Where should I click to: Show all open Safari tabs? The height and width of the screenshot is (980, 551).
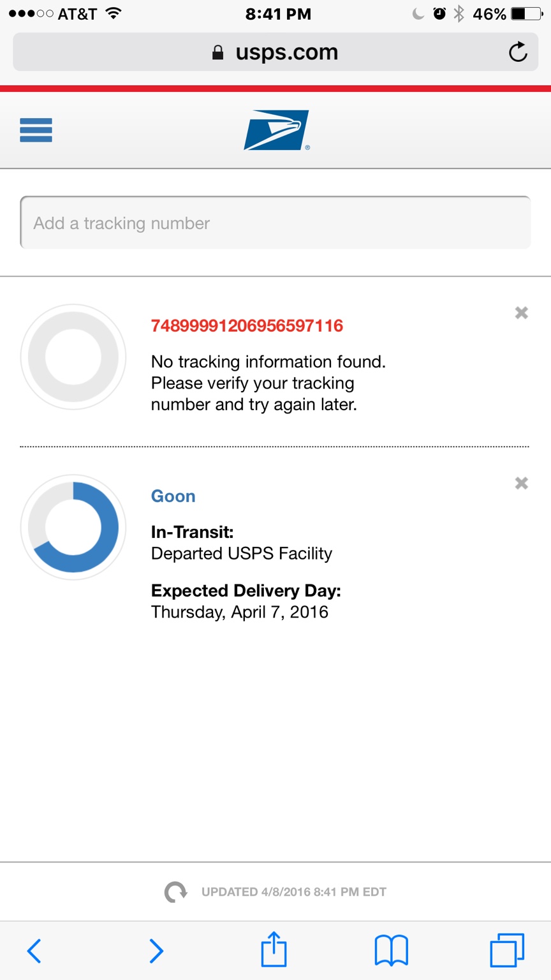(x=507, y=951)
